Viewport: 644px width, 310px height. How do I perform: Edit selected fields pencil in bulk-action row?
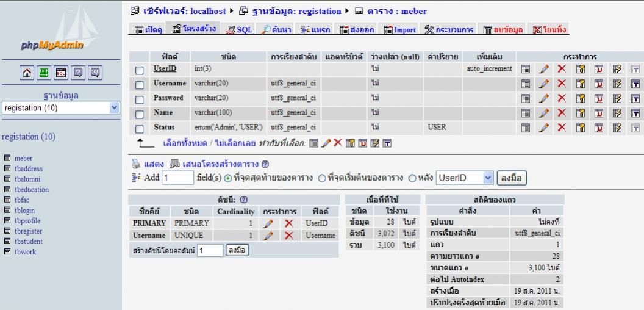coord(326,143)
